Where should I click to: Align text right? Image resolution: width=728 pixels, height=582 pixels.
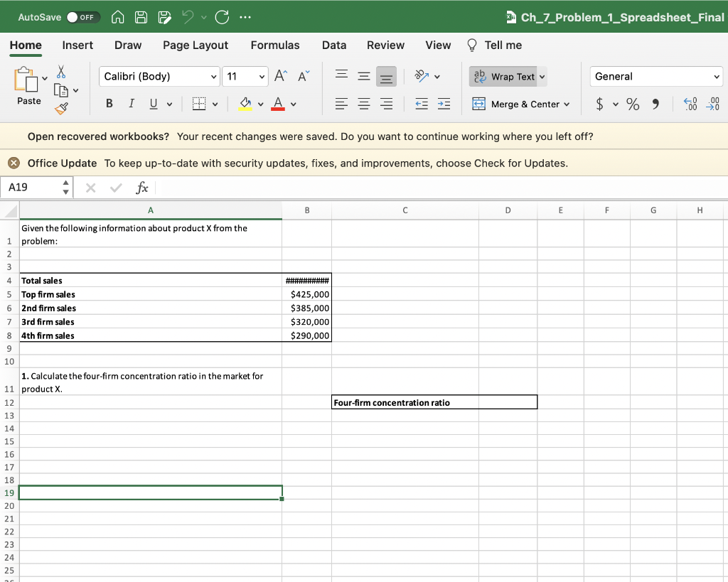[x=386, y=104]
